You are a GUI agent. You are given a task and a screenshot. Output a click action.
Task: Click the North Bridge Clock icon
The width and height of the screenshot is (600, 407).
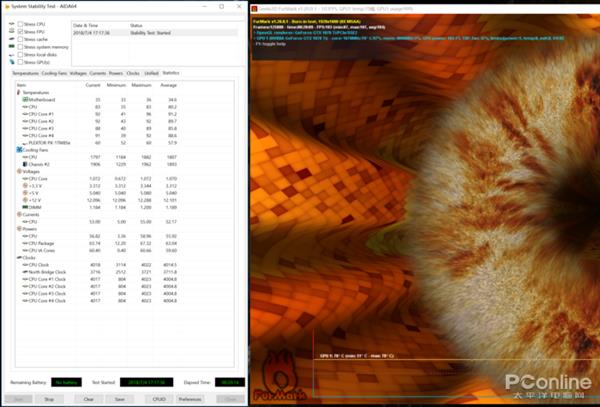click(x=24, y=270)
